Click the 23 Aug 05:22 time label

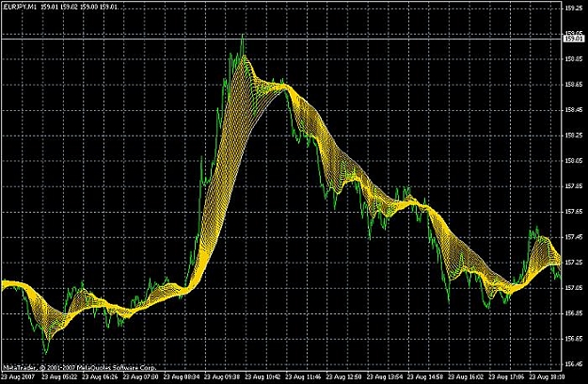point(59,376)
